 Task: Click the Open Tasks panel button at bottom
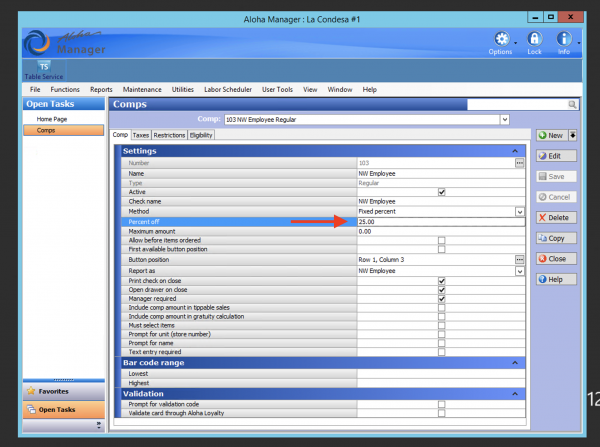64,409
